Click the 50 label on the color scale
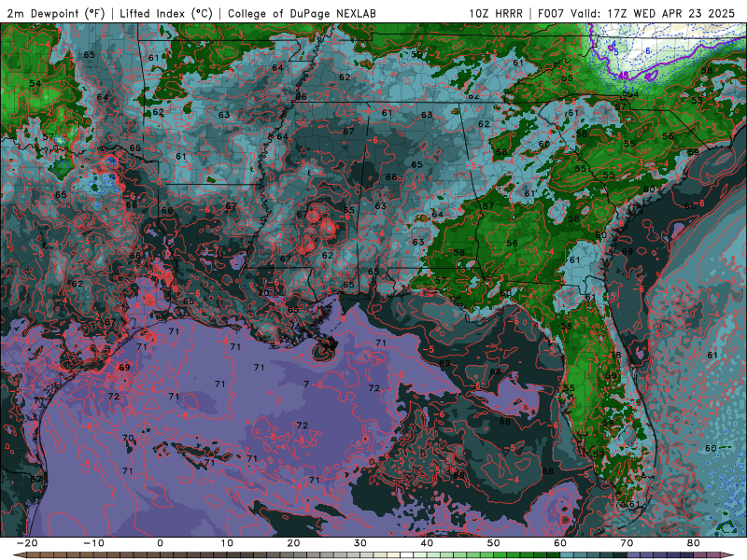Image resolution: width=747 pixels, height=560 pixels. 494,543
